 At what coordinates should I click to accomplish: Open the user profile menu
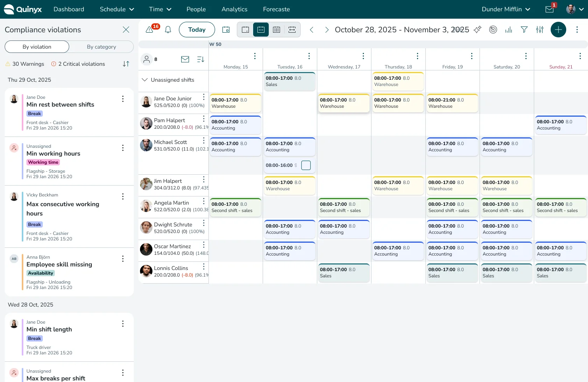[575, 9]
